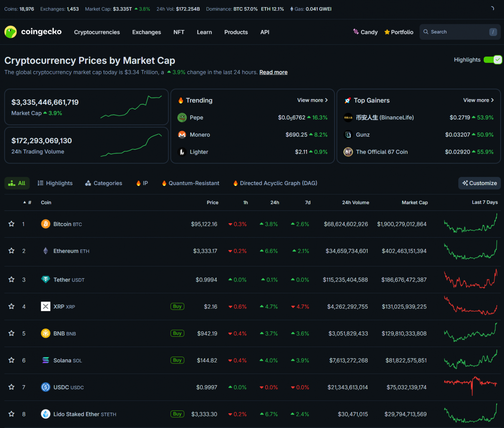The height and width of the screenshot is (428, 504).
Task: Open Bitcoin's Last 7 Days sparkline chart
Action: (470, 224)
